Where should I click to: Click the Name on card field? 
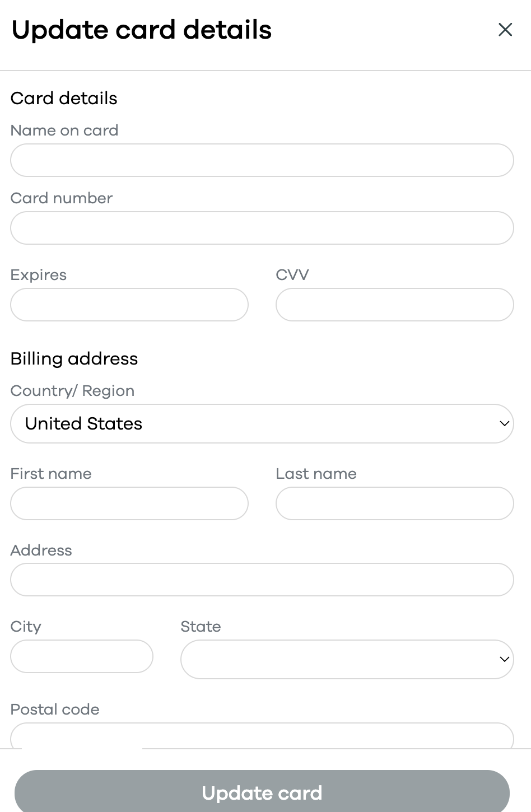[262, 160]
